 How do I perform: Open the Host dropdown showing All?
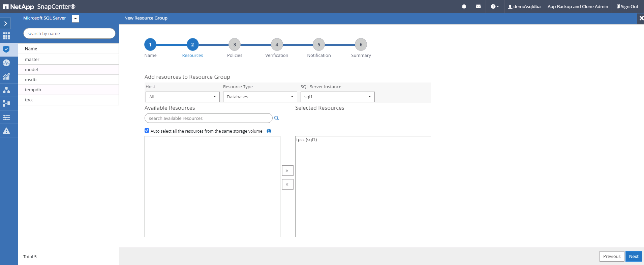tap(182, 97)
